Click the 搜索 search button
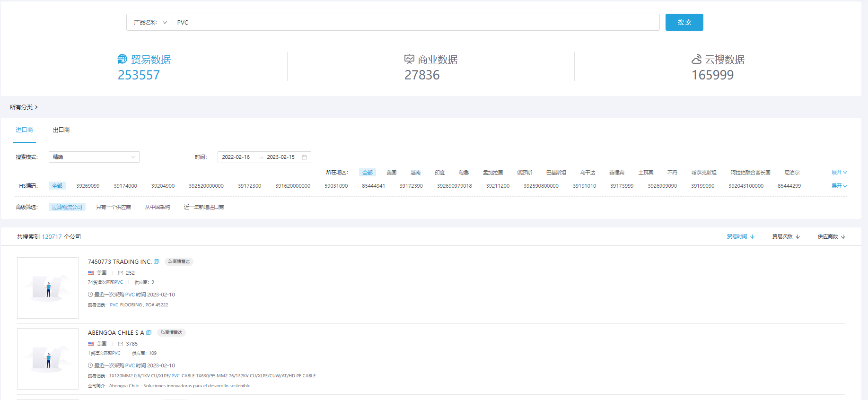Screen dimensions: 868x400 684,22
